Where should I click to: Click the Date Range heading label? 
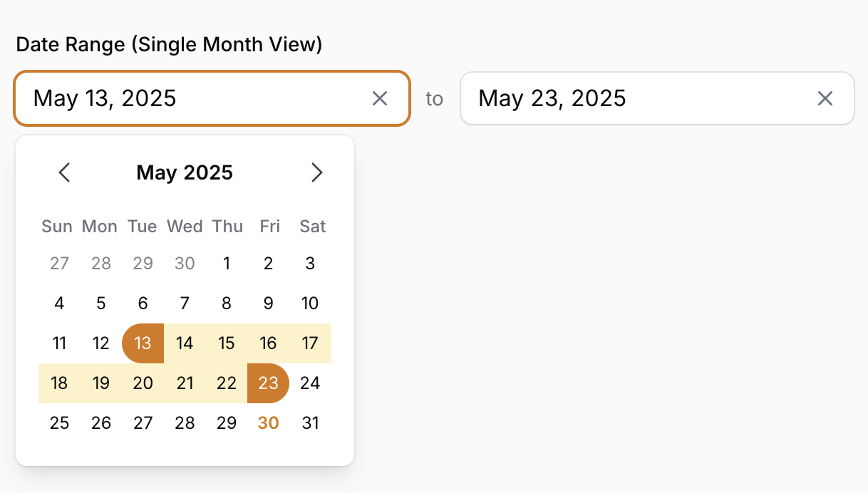click(169, 43)
